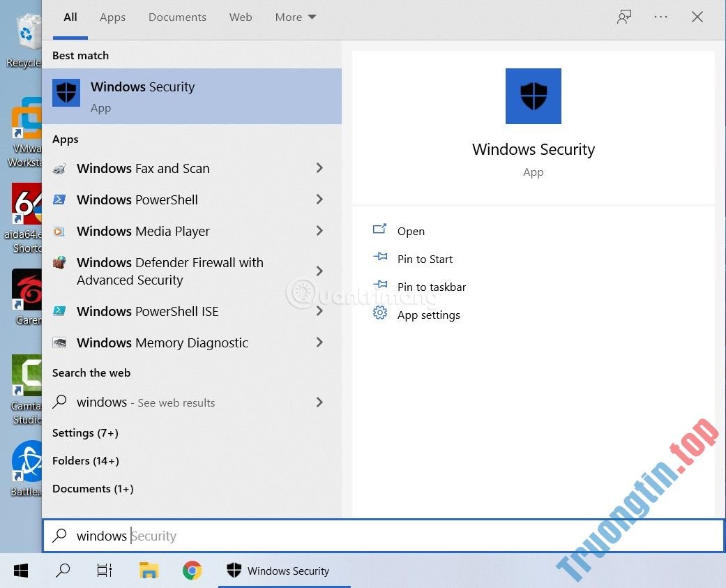Open File Explorer from the taskbar
The width and height of the screenshot is (726, 588).
pos(149,570)
